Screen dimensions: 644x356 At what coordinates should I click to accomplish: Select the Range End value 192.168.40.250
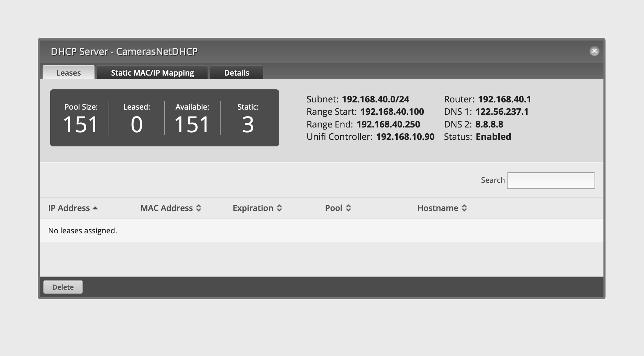coord(388,124)
